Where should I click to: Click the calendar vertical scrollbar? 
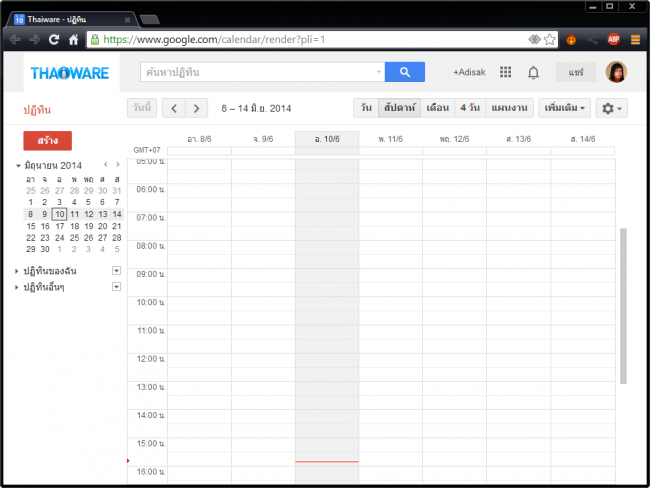tap(623, 306)
